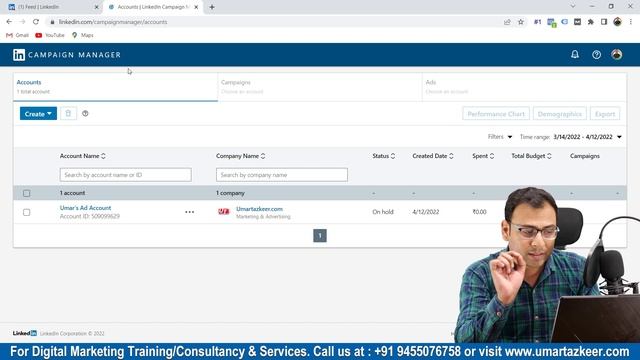The width and height of the screenshot is (640, 360).
Task: Click the Campaigns column header
Action: (585, 156)
